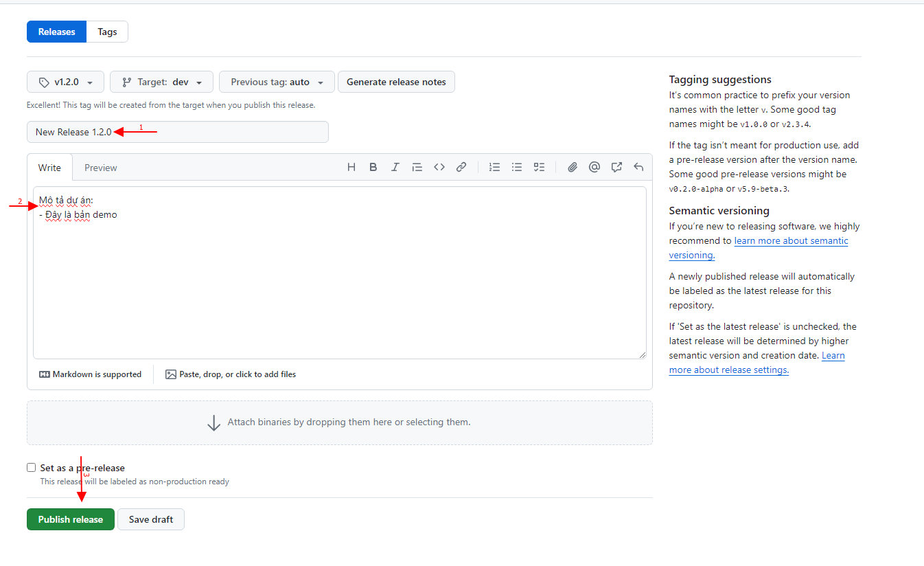Screen dimensions: 924x566
Task: Click the paperclip attach files icon
Action: point(573,167)
